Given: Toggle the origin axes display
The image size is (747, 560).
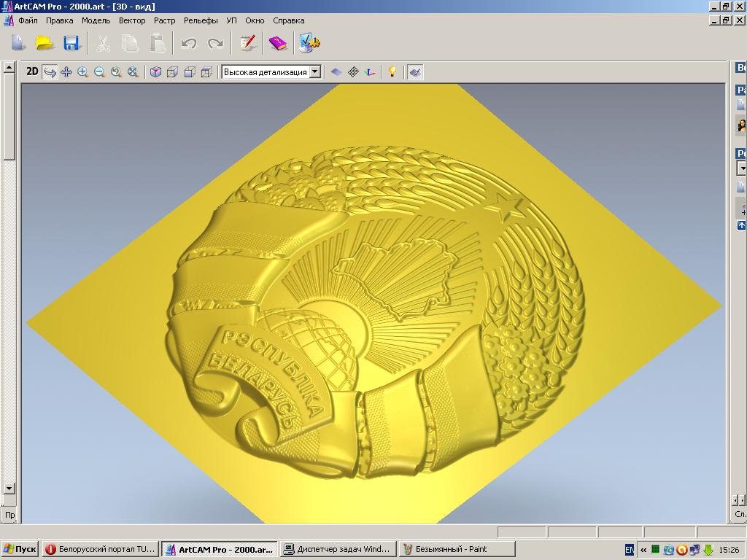Looking at the screenshot, I should [370, 72].
